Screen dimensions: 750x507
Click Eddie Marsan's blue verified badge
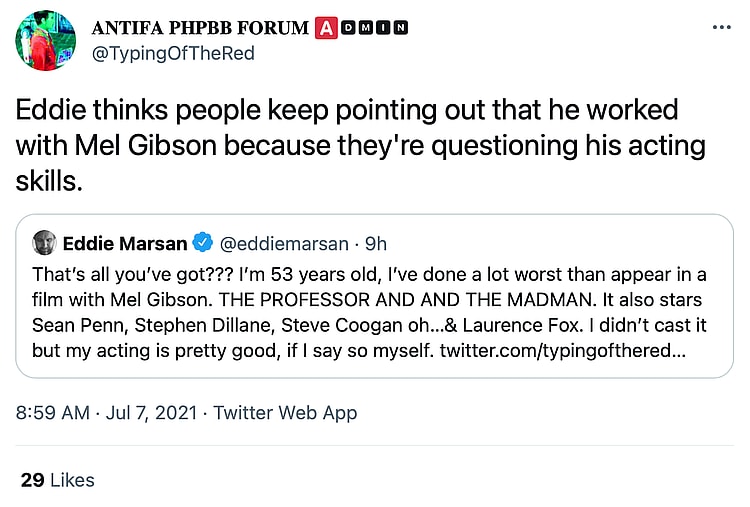(x=203, y=243)
